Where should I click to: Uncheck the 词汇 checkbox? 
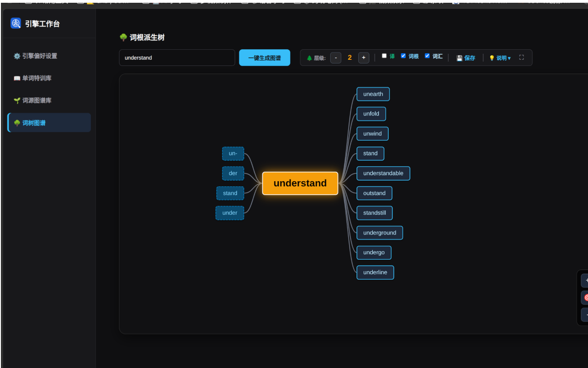(427, 56)
